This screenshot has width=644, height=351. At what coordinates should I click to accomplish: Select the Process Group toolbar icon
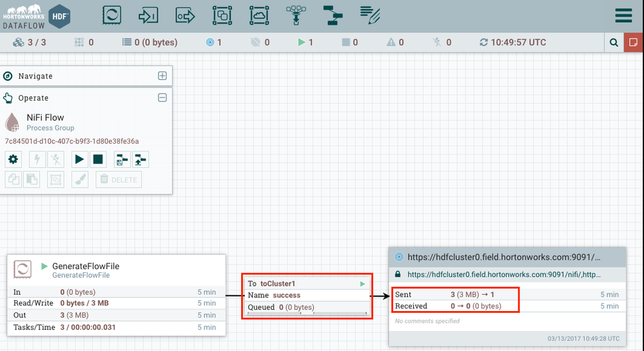222,15
